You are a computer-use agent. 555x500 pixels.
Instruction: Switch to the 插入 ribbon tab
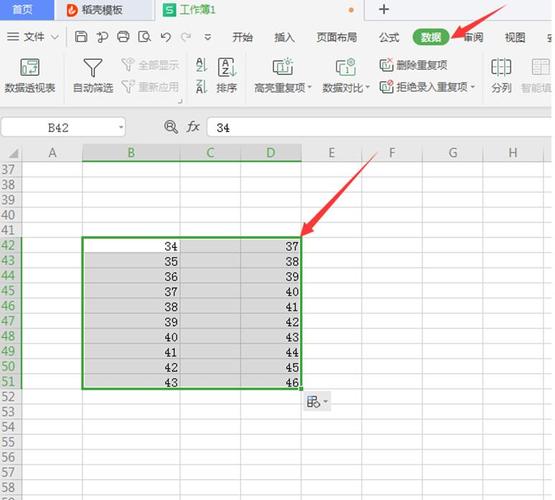point(285,37)
